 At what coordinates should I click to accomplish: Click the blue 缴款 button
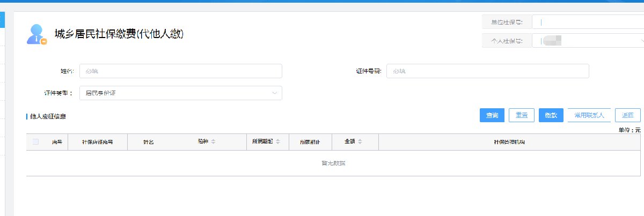coord(551,115)
